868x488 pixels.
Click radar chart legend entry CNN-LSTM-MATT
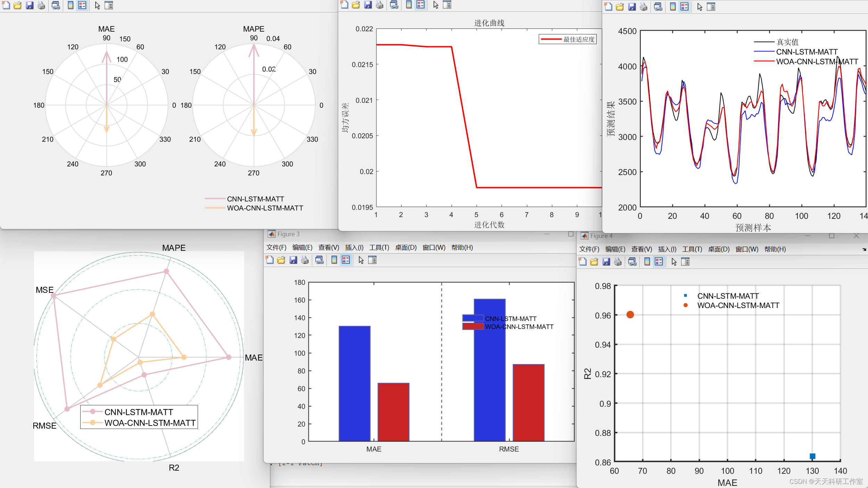point(139,412)
